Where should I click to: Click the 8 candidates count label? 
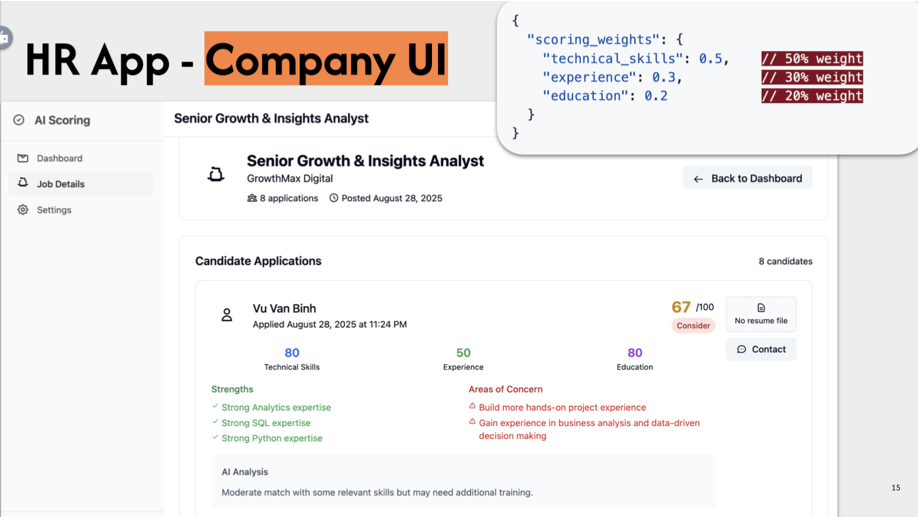tap(785, 261)
